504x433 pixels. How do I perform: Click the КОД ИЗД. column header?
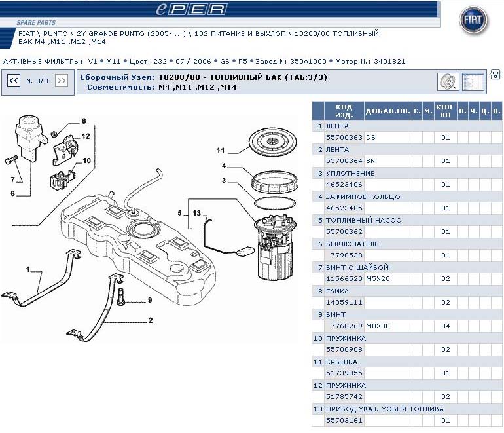tap(344, 111)
